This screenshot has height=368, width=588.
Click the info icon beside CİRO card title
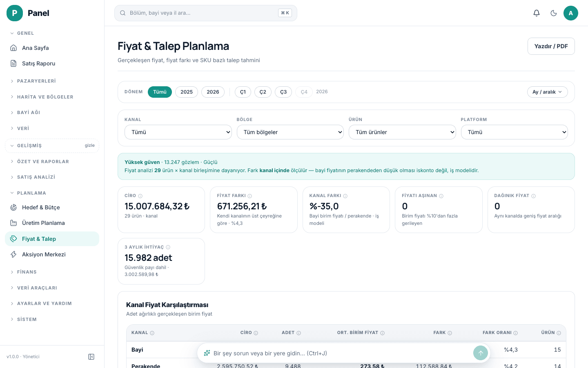[x=140, y=196]
